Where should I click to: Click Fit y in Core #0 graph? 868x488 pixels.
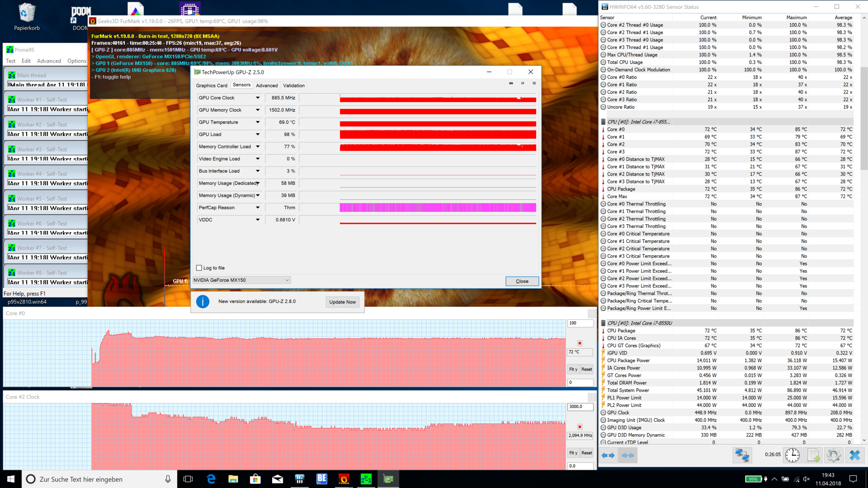[x=573, y=369]
